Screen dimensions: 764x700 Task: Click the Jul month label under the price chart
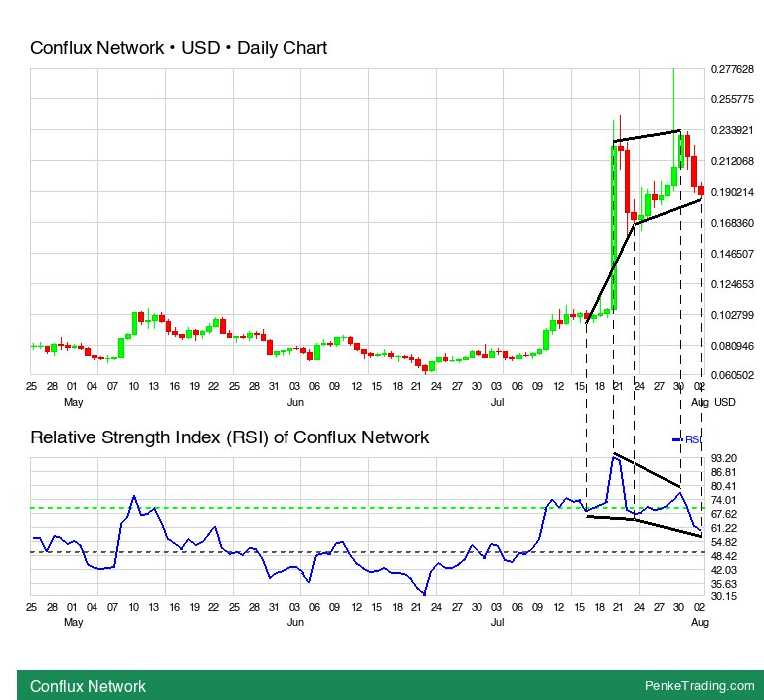[x=498, y=402]
